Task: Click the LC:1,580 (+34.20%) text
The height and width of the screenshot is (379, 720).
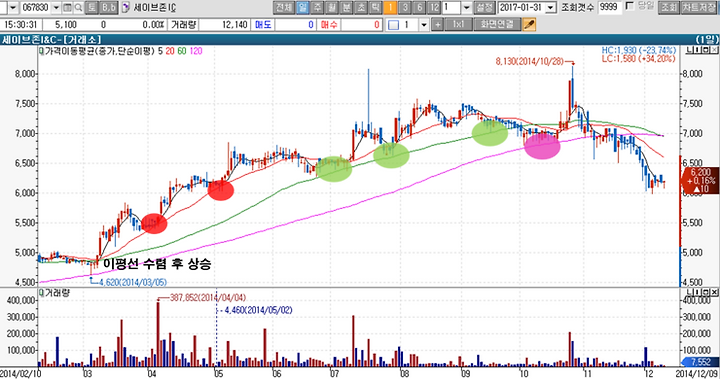Action: 638,58
